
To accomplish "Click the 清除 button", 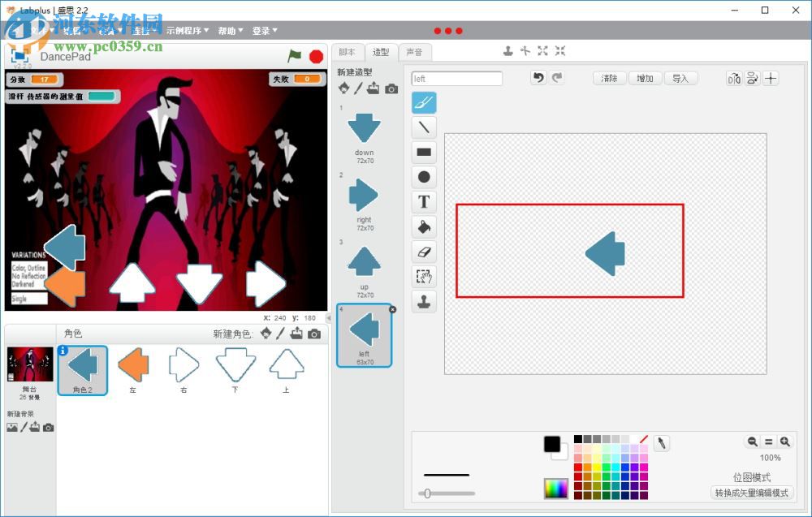I will coord(610,78).
